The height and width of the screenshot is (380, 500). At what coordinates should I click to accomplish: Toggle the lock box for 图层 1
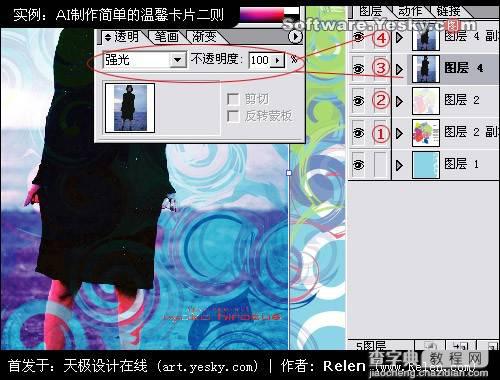(381, 165)
